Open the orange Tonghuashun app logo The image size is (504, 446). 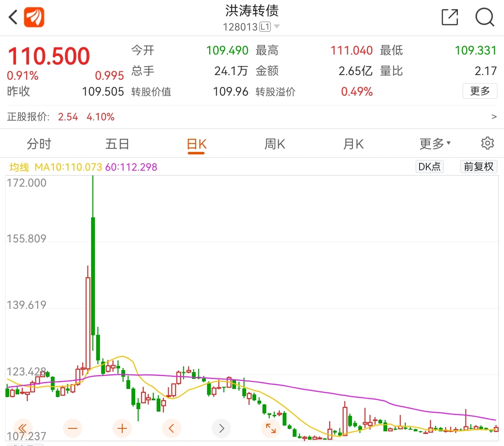[34, 18]
